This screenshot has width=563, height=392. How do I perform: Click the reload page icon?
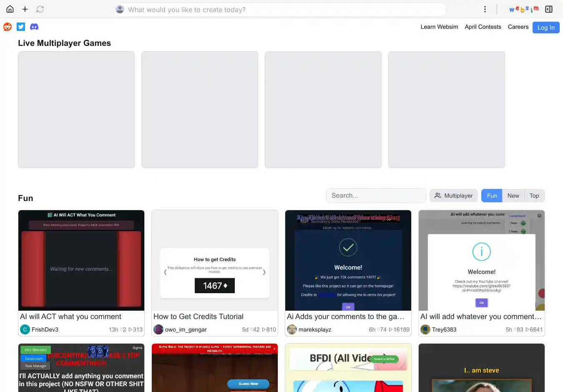coord(40,9)
